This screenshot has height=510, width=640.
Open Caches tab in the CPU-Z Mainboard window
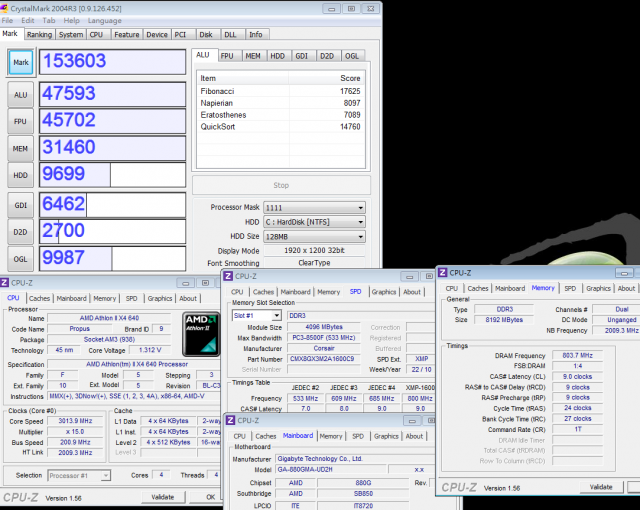tap(266, 437)
